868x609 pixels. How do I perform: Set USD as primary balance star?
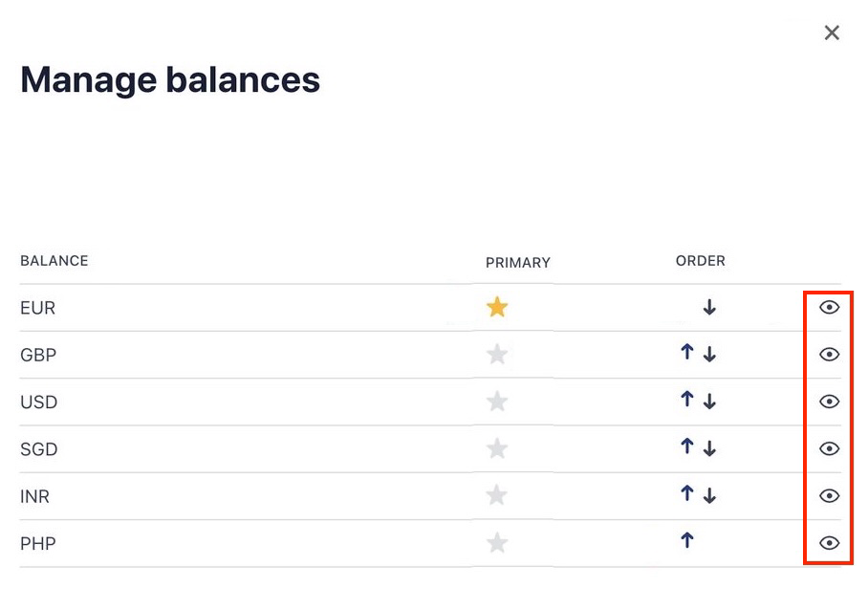click(497, 402)
